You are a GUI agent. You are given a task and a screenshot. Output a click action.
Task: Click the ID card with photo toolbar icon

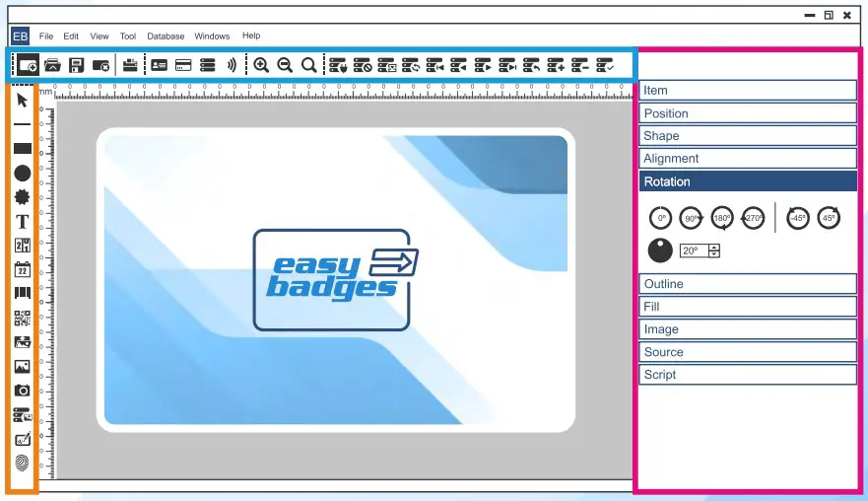click(159, 65)
